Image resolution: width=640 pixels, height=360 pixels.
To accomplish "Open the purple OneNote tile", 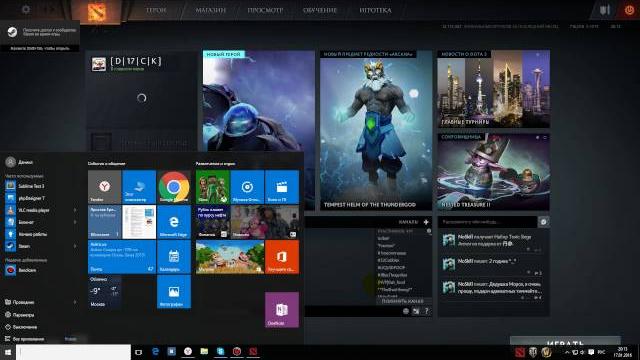I will pos(282,310).
